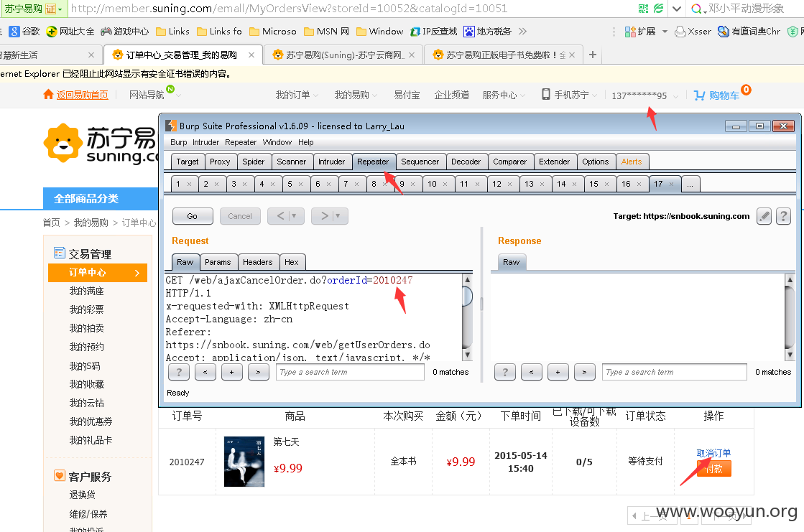Image resolution: width=804 pixels, height=532 pixels.
Task: Click the Xsser extension icon
Action: point(680,32)
